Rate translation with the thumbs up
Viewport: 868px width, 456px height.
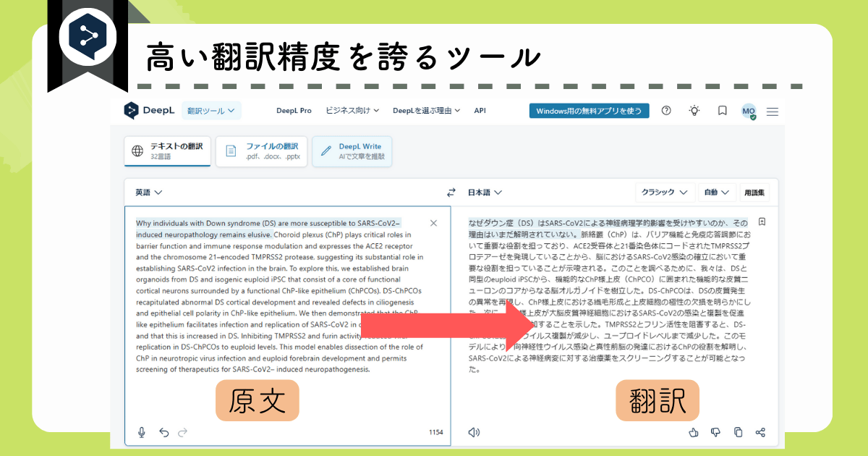pos(694,432)
